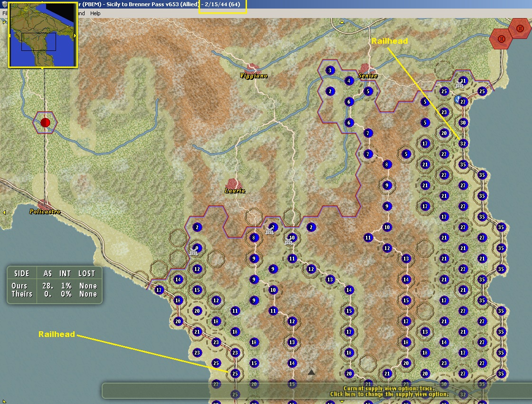
Task: Click the Policastro town icon
Action: (44, 205)
